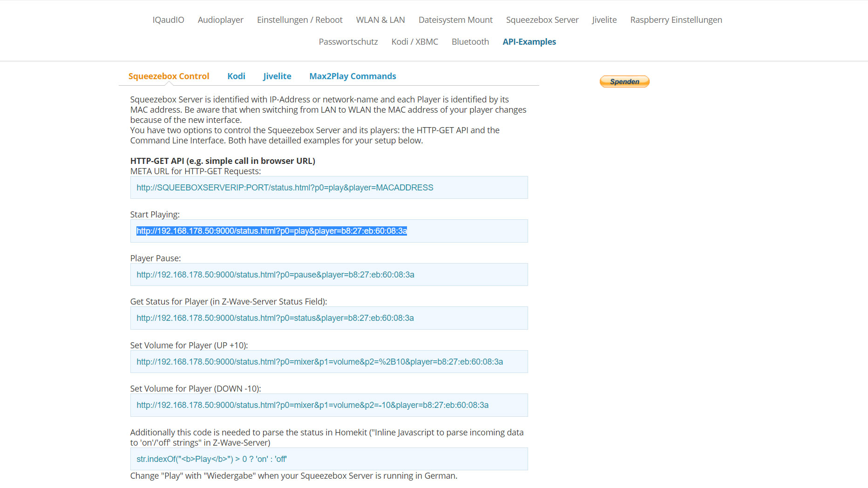Open the Audioplayer page
Image resolution: width=868 pixels, height=488 pixels.
coord(221,20)
